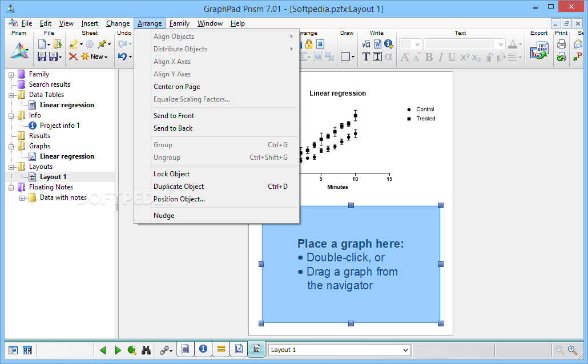Select the boxed T text box tool
The image size is (588, 364).
click(x=377, y=56)
